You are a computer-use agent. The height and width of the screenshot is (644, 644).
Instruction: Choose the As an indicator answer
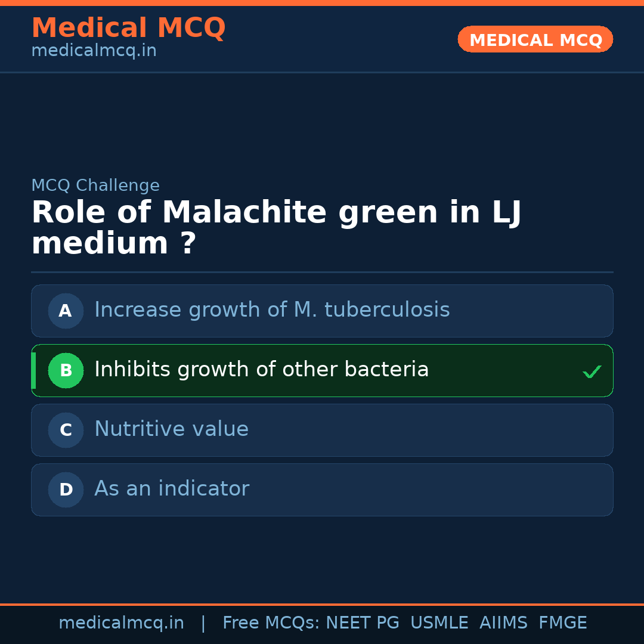[172, 489]
